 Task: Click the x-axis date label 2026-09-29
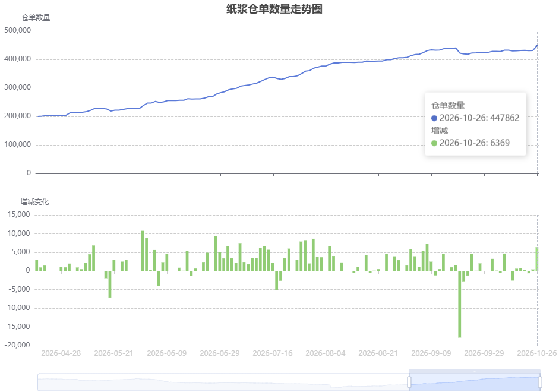[x=484, y=353]
